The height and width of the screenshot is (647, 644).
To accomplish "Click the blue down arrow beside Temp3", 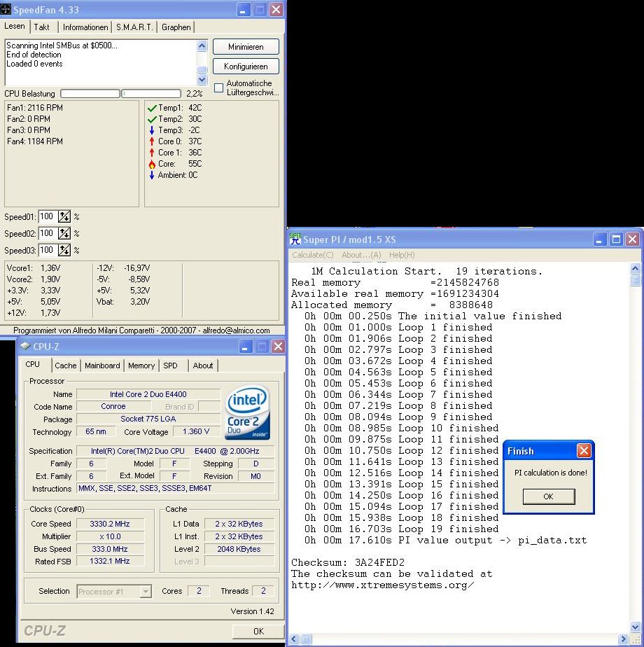I will click(x=152, y=130).
